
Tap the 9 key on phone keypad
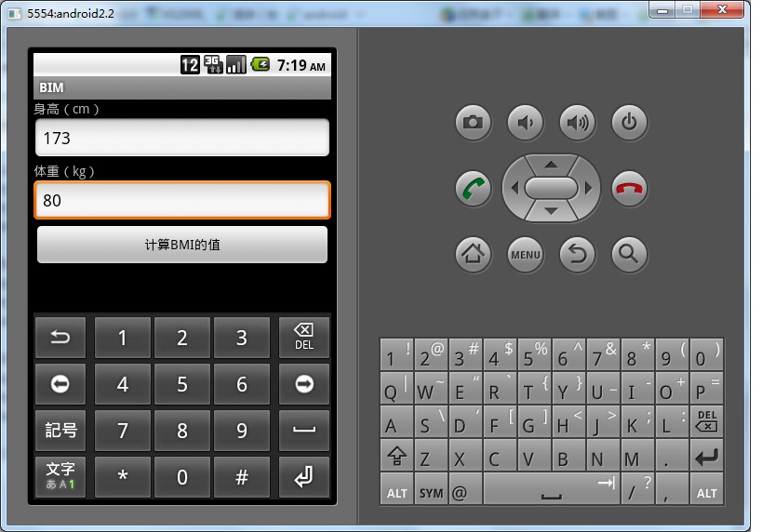point(242,431)
